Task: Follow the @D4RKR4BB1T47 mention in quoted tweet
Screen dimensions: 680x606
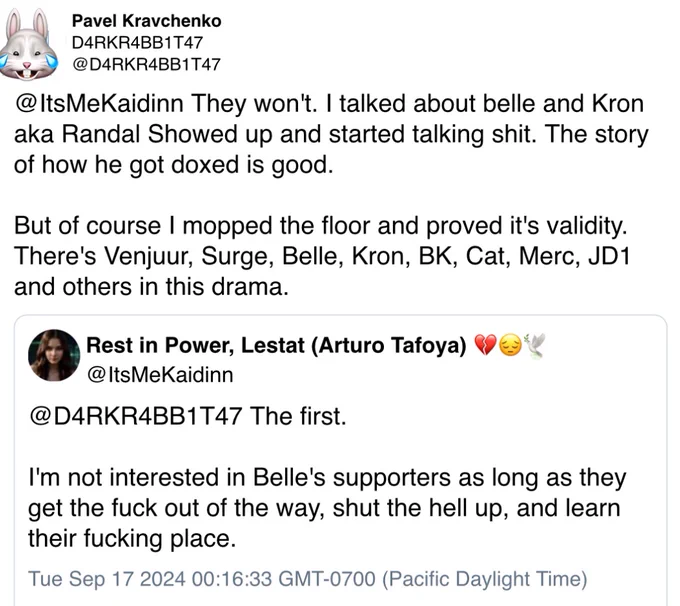Action: (136, 416)
